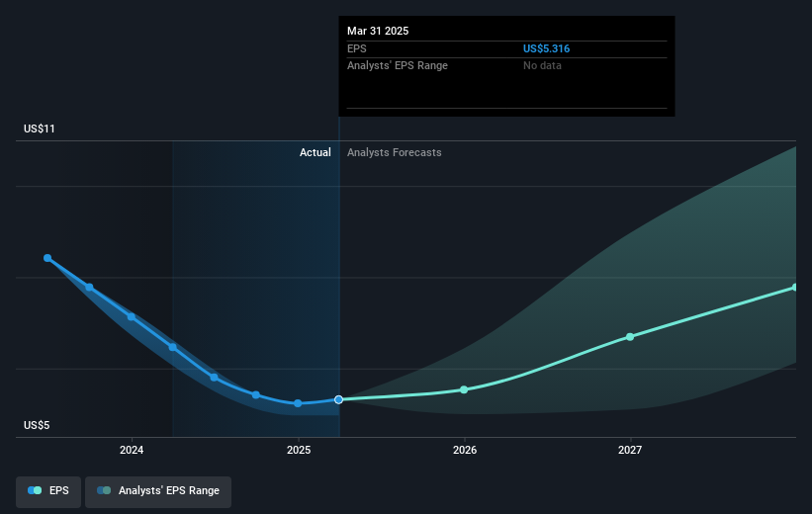Click the EPS row label in the tooltip
This screenshot has height=514, width=812.
click(357, 48)
